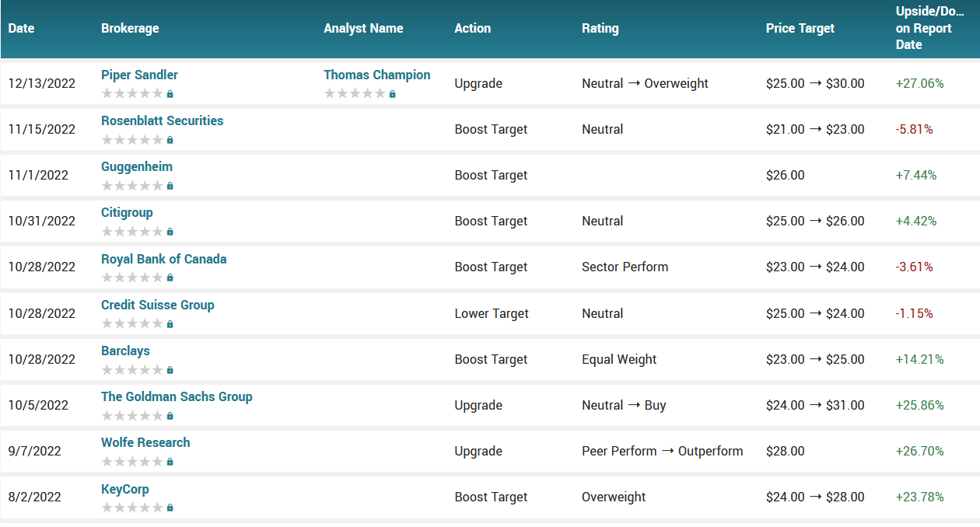Open the Barclays brokerage link
The image size is (980, 527).
pos(125,351)
